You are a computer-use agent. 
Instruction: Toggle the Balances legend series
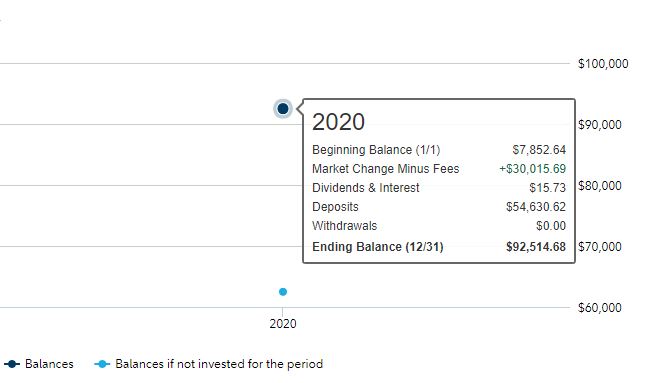(39, 364)
